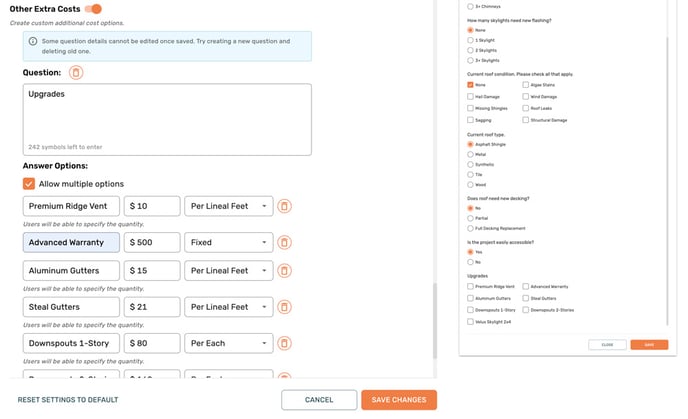The height and width of the screenshot is (419, 688).
Task: Select Asphalt Shingle roof type
Action: [470, 144]
